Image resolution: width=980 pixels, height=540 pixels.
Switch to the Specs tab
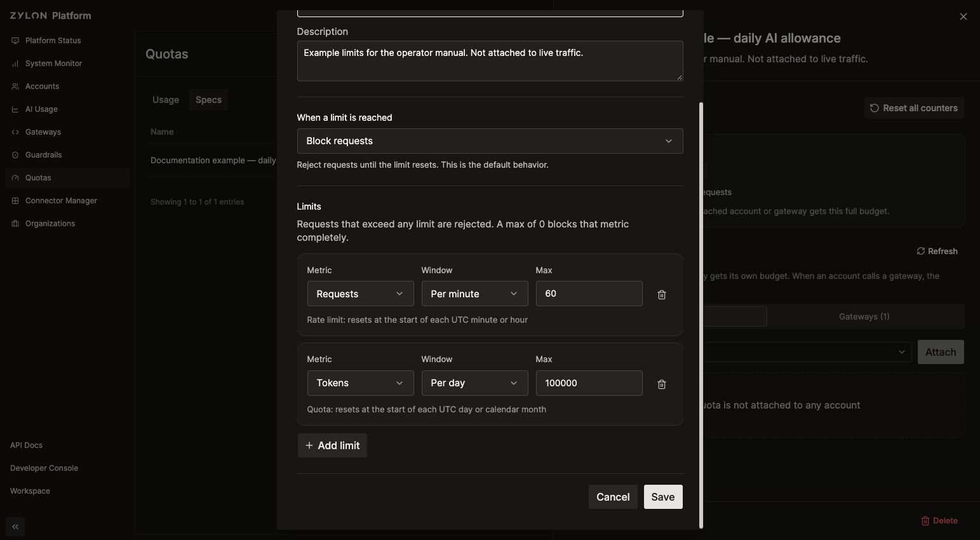coord(208,100)
